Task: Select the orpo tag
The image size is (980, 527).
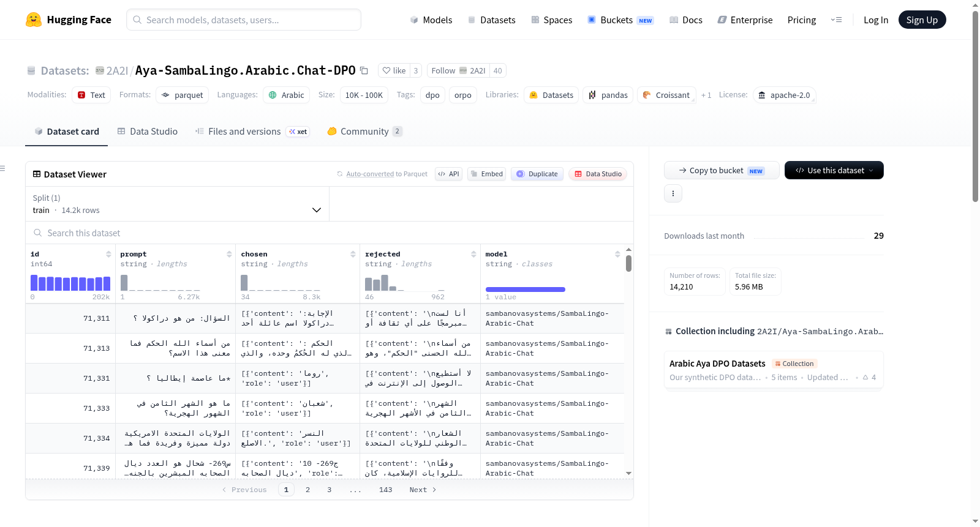Action: click(463, 95)
